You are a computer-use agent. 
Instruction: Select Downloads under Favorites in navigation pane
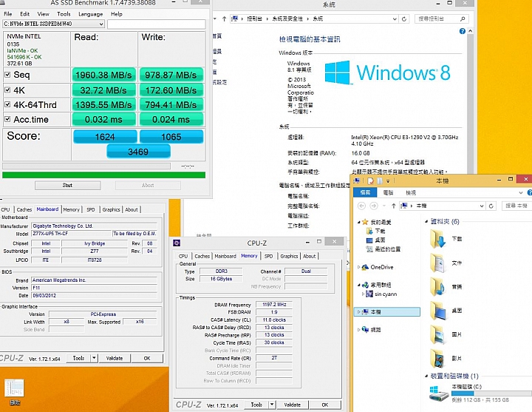[x=376, y=231]
